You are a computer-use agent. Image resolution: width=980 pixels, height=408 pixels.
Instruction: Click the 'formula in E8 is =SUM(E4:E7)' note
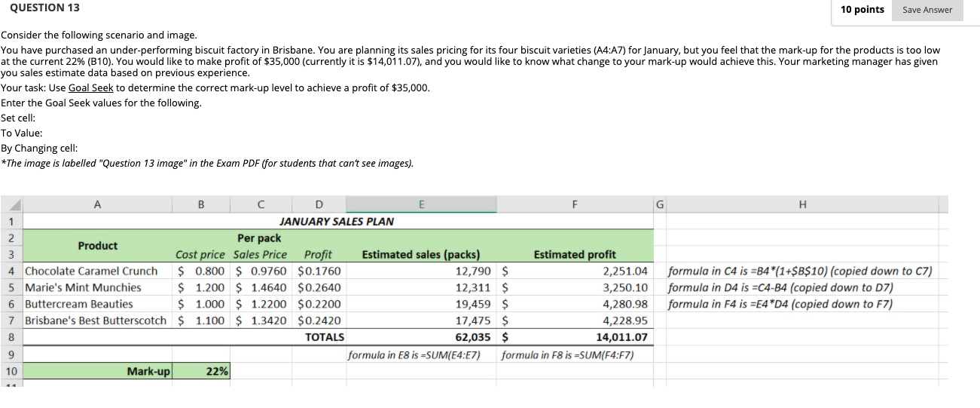click(x=414, y=355)
